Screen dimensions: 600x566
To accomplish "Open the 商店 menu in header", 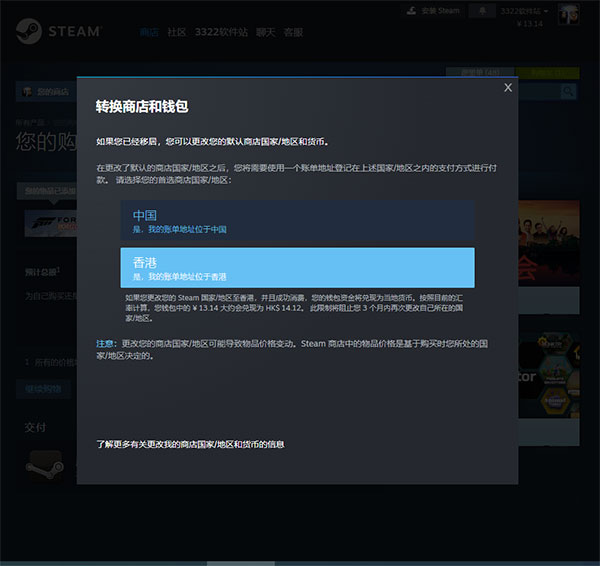I will click(x=149, y=32).
